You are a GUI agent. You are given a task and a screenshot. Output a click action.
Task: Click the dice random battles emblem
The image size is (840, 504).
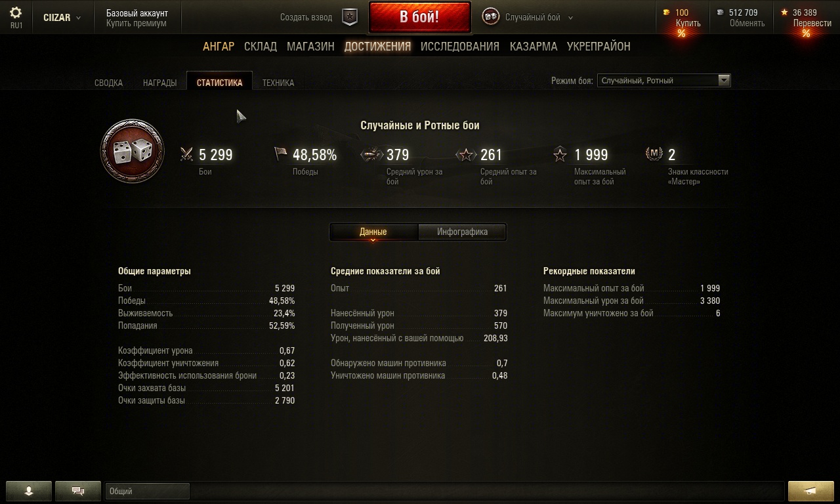pos(132,152)
